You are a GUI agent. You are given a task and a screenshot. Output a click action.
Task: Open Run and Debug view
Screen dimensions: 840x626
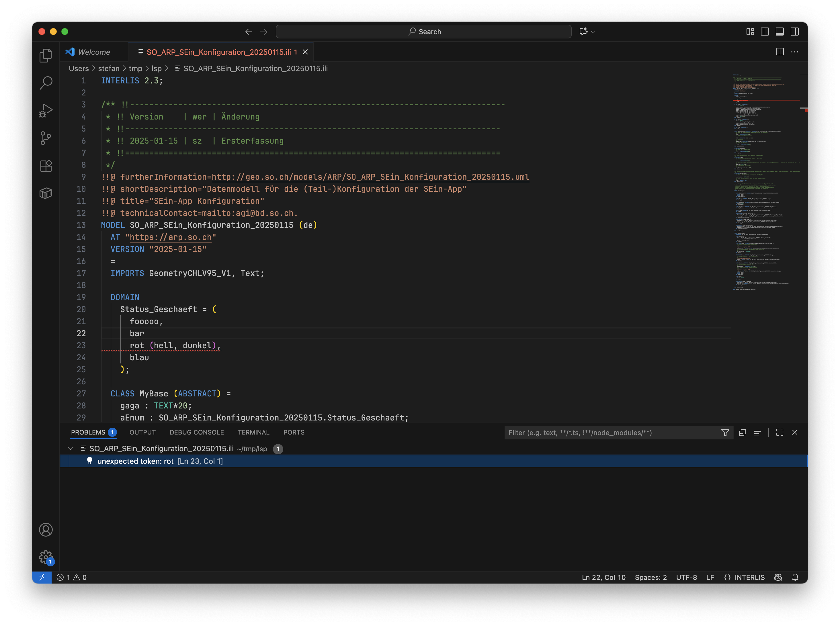click(46, 111)
